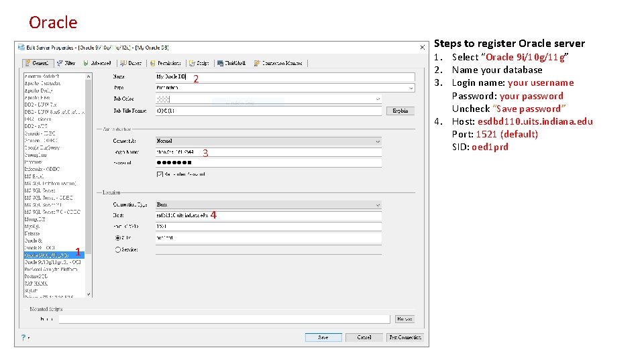The height and width of the screenshot is (362, 644).
Task: Select Netezza in server list
Action: pos(32,233)
